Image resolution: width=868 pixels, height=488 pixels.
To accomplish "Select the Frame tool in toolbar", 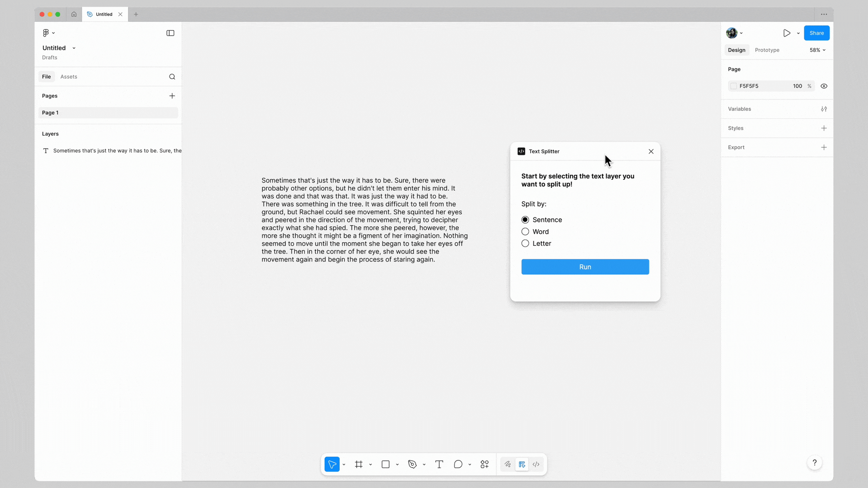I will [x=359, y=464].
